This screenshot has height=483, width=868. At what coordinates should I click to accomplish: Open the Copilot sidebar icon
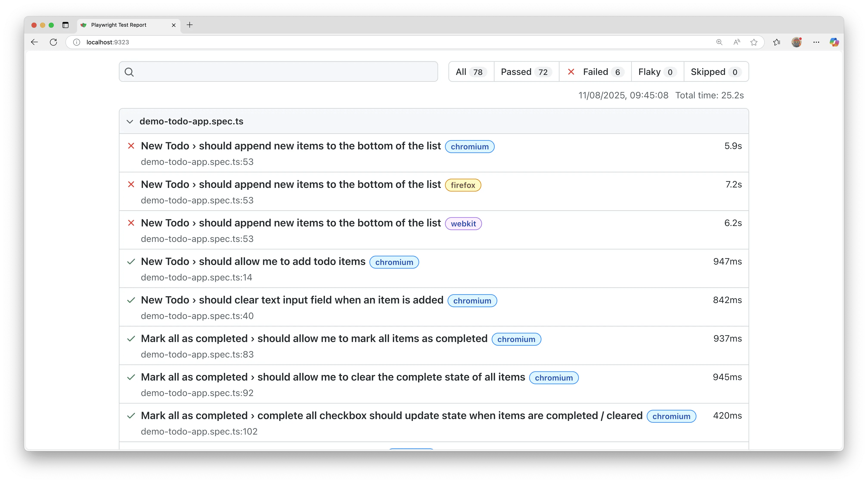click(834, 42)
